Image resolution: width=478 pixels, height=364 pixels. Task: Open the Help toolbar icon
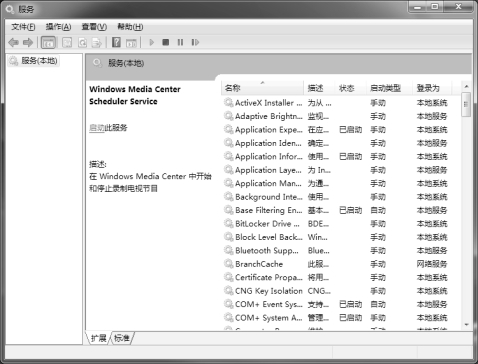tap(116, 42)
